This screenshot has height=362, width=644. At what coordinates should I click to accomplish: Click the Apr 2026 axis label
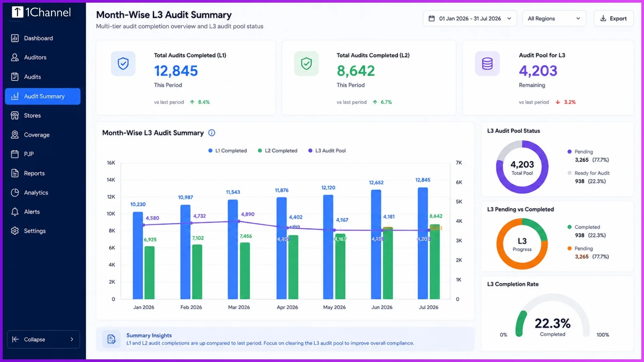(x=287, y=307)
